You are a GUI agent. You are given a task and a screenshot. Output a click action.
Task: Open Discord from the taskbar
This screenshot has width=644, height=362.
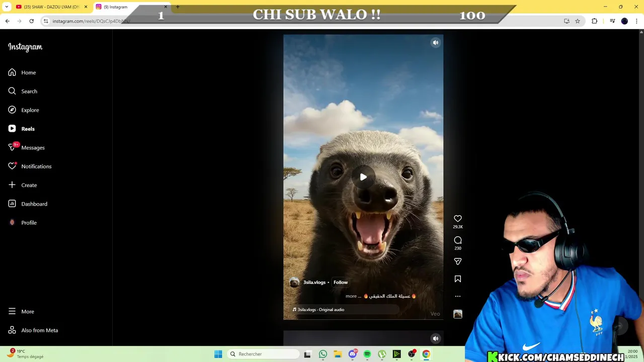point(353,354)
